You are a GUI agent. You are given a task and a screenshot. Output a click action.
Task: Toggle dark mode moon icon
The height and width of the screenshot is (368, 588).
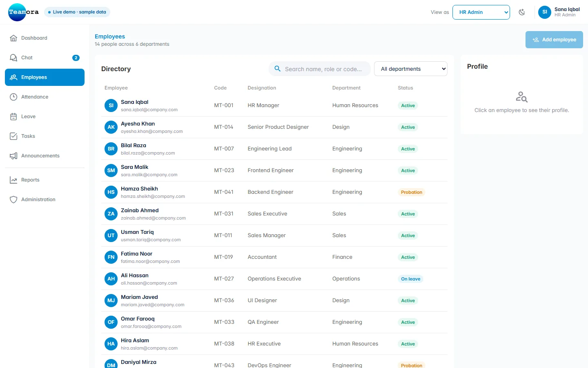pyautogui.click(x=522, y=12)
